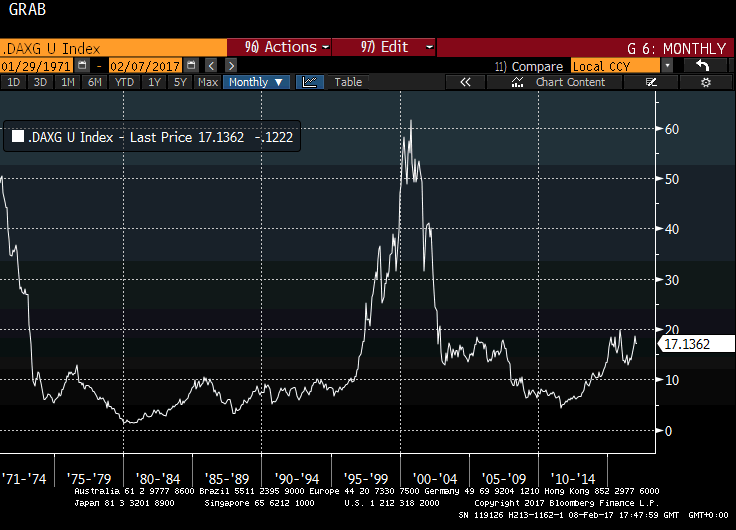Collapse panel with double-left chevron
The width and height of the screenshot is (736, 530).
click(465, 82)
